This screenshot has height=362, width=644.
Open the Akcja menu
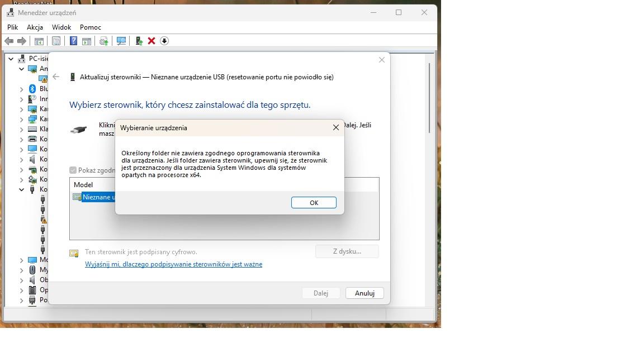pos(35,27)
